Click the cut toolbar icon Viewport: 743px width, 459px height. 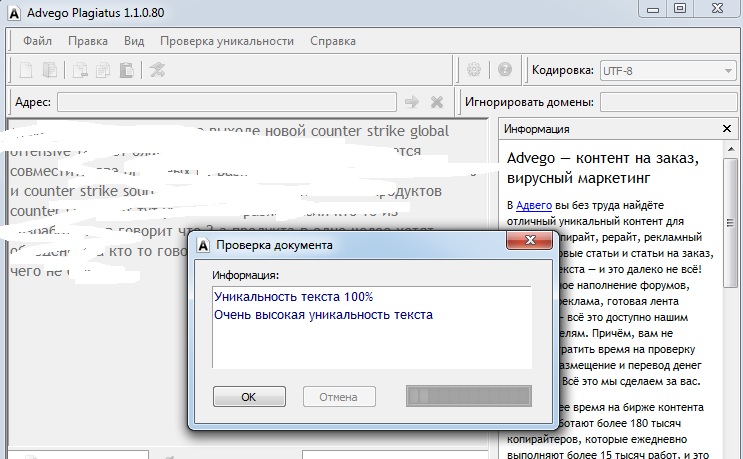pos(80,70)
